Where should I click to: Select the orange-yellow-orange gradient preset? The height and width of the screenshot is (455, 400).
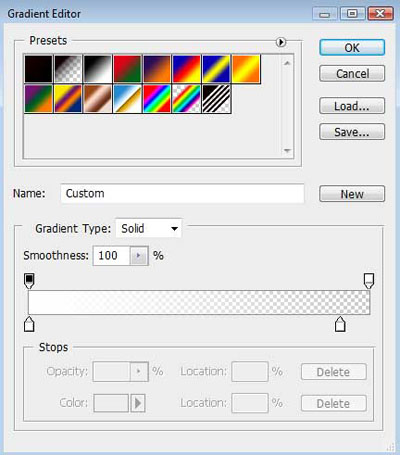click(246, 69)
